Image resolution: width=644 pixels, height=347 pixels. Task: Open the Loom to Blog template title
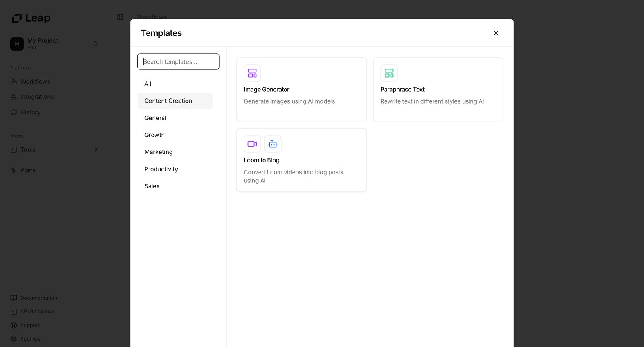point(262,160)
